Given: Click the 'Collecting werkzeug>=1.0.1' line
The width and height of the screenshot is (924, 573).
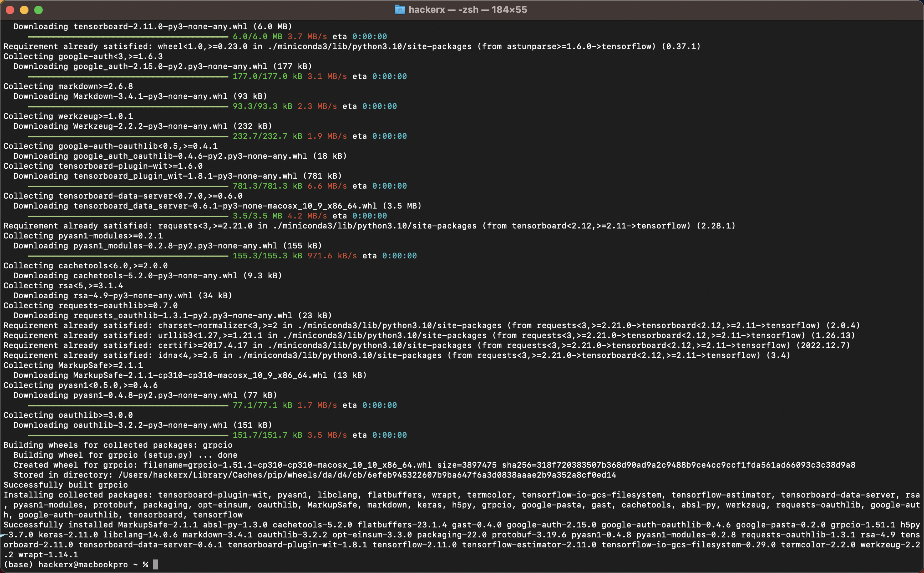Looking at the screenshot, I should [68, 116].
